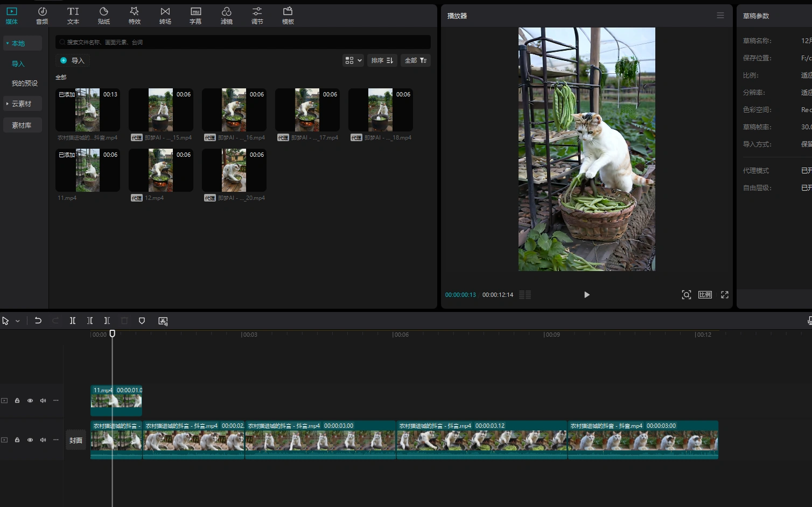Split the clip at the playhead
The height and width of the screenshot is (507, 812).
point(73,321)
